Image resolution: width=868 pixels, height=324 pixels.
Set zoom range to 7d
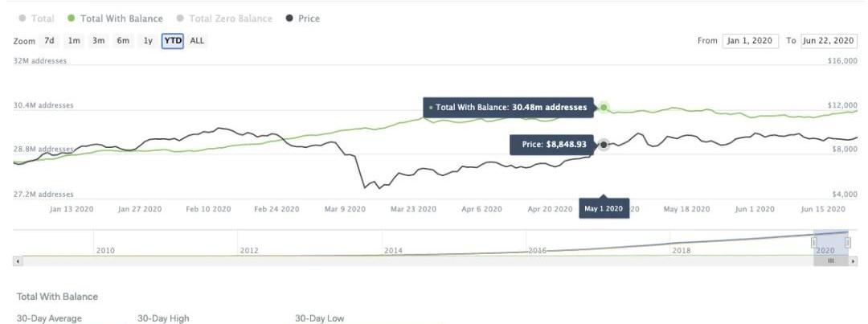[x=50, y=40]
